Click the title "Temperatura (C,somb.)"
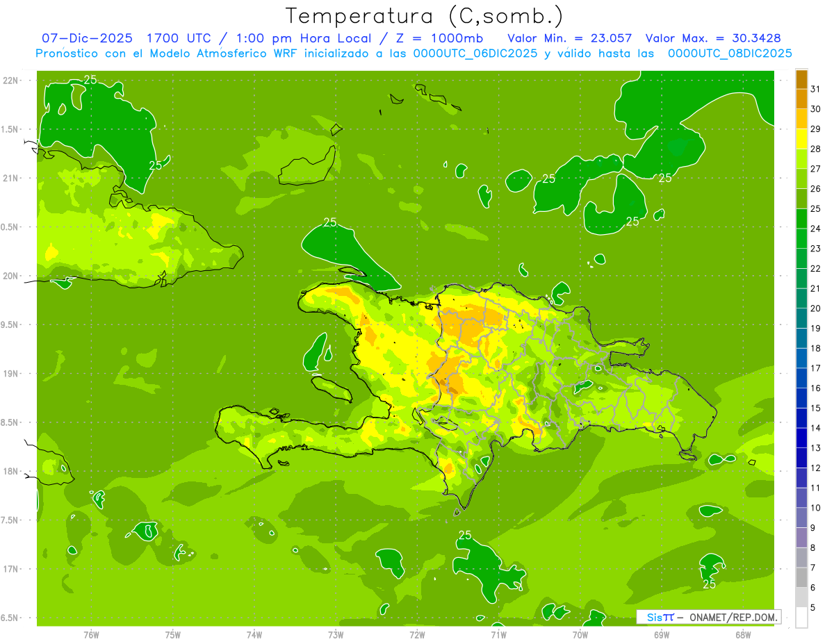Screen dimensions: 834x644 pyautogui.click(x=424, y=16)
